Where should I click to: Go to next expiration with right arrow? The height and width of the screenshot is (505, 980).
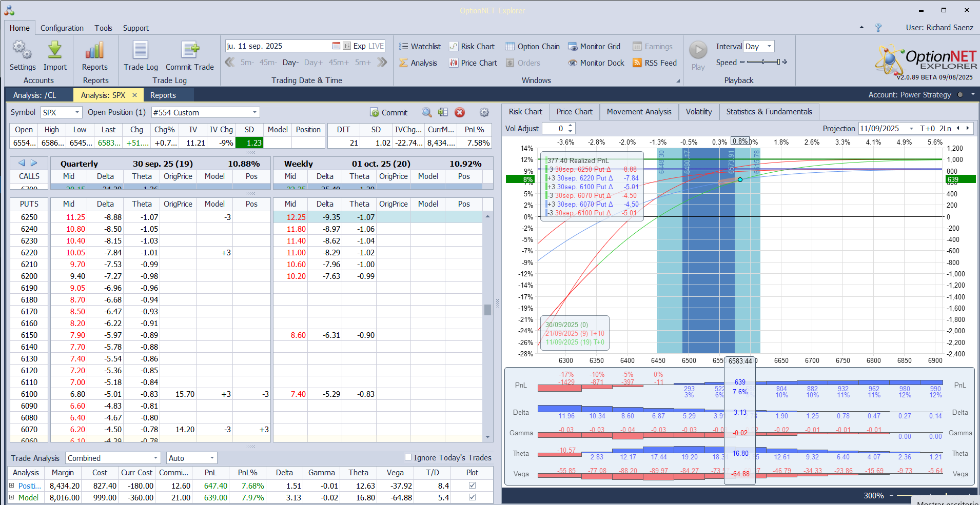pyautogui.click(x=34, y=163)
